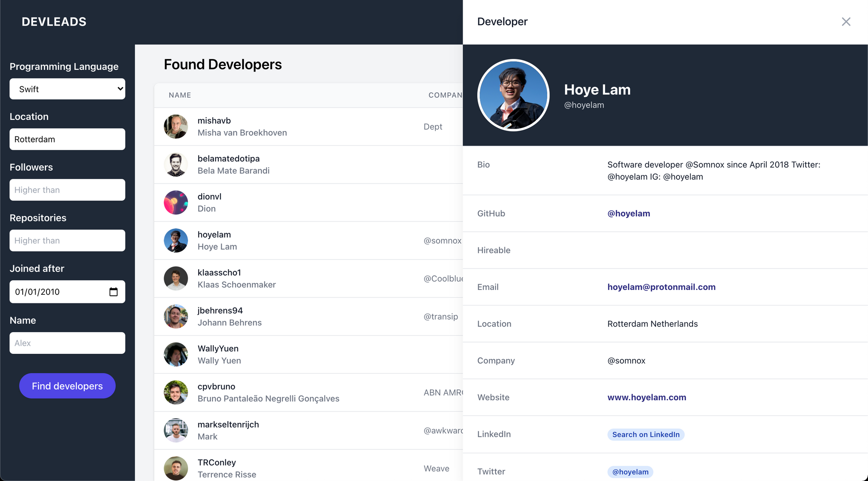The image size is (868, 481).
Task: Open the @hoyelam GitHub link
Action: point(628,214)
